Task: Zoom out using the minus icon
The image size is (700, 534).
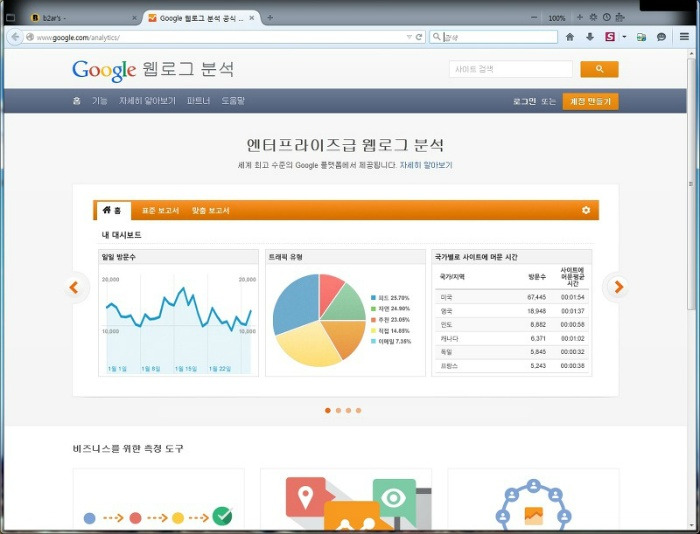Action: (534, 18)
